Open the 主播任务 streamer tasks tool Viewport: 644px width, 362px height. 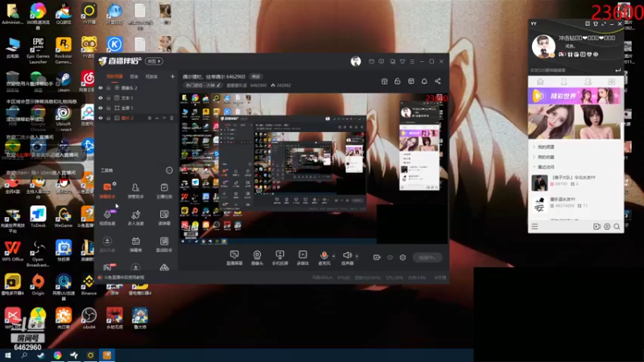tap(164, 191)
